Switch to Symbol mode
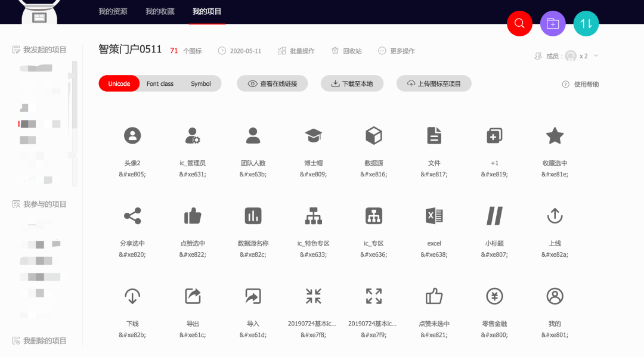This screenshot has height=357, width=644. click(x=201, y=84)
